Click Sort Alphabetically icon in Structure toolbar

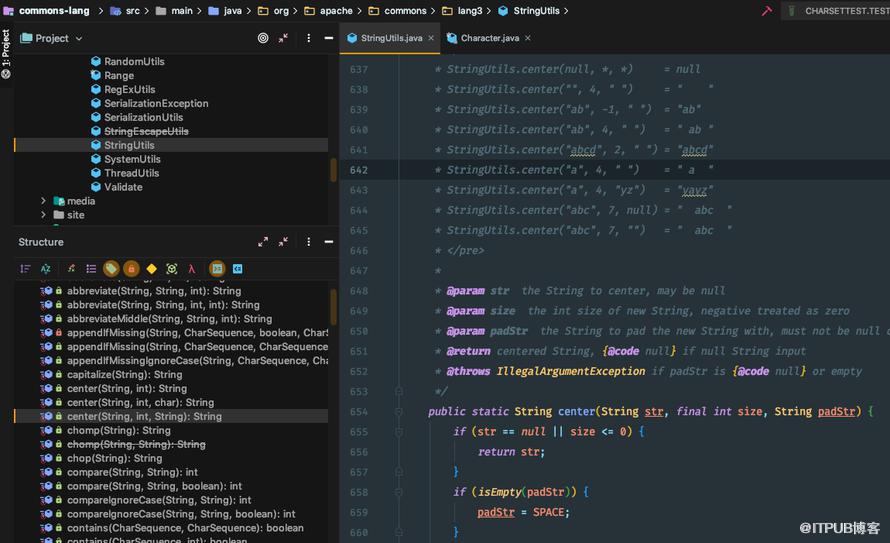click(45, 269)
